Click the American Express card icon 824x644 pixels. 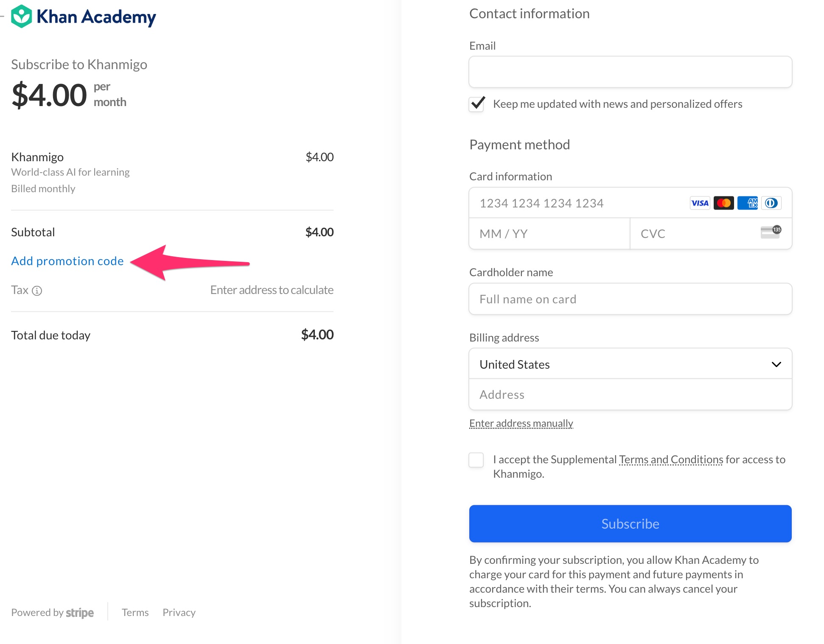[x=747, y=203]
